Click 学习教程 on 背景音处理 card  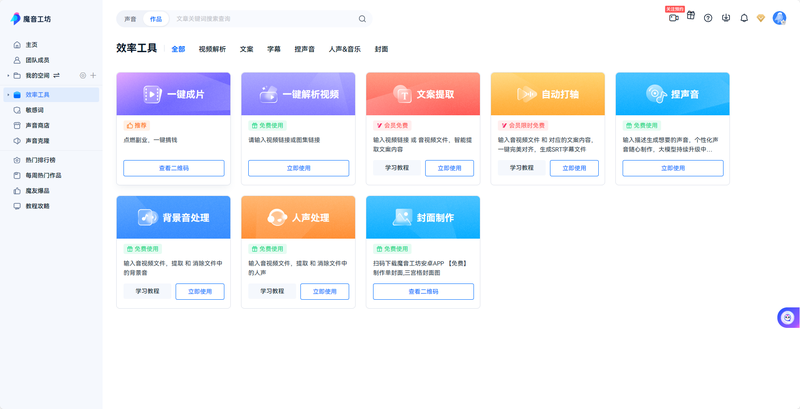(x=147, y=291)
